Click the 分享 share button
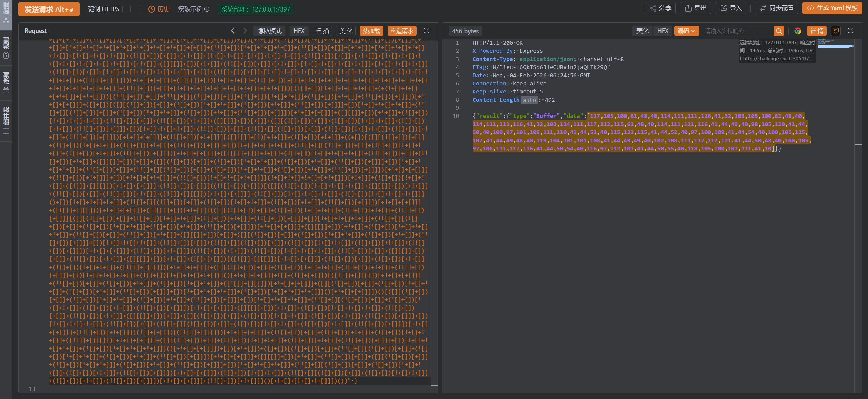868x399 pixels. (x=660, y=8)
